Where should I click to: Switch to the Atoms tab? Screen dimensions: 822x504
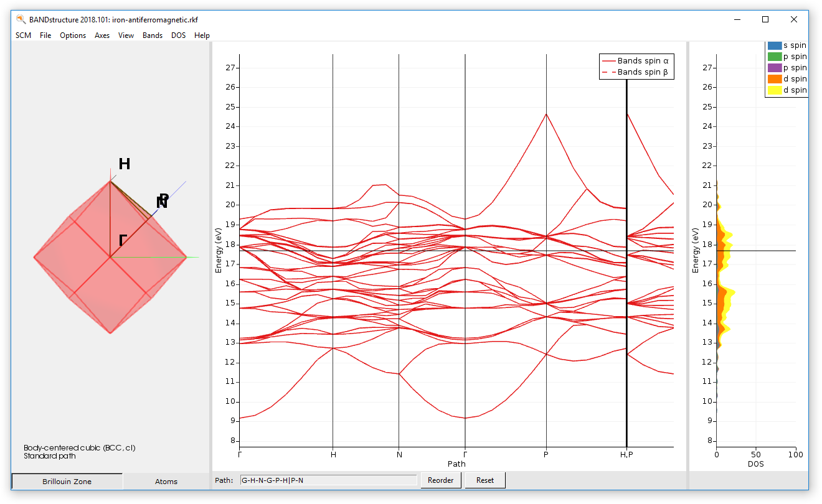click(x=165, y=481)
